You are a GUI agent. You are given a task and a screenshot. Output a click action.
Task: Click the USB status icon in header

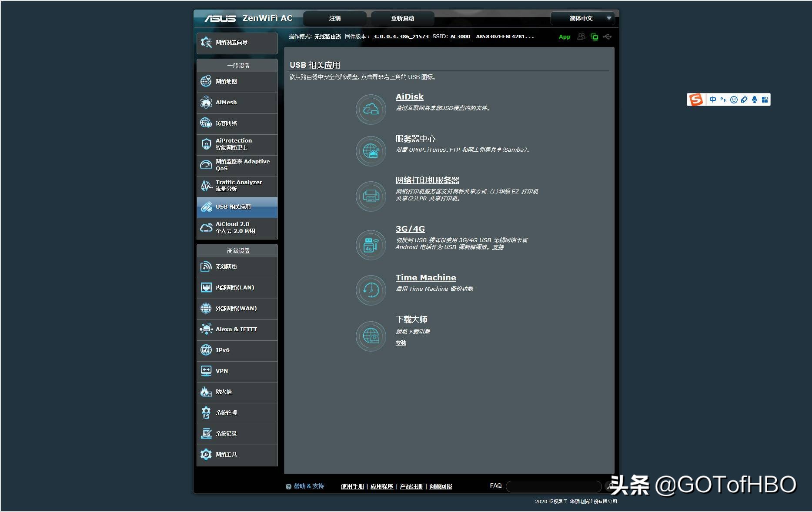click(x=607, y=37)
